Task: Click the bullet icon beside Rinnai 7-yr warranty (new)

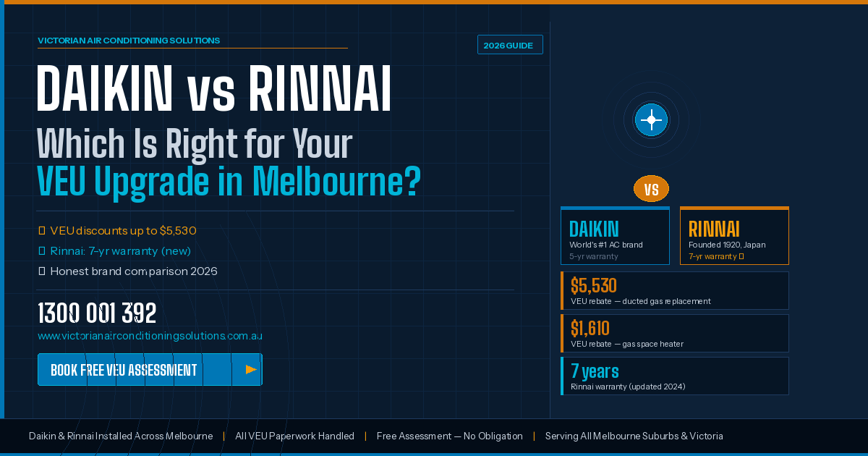Action: click(x=41, y=251)
